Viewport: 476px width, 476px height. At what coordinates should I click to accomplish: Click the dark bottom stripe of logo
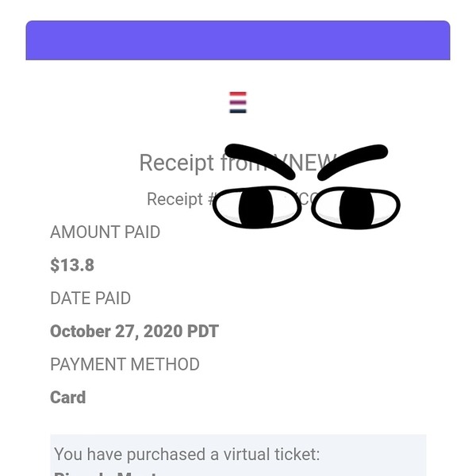pos(238,111)
